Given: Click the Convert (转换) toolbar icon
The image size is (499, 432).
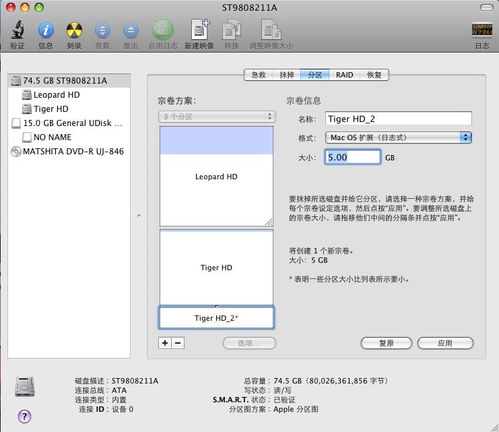Looking at the screenshot, I should (231, 30).
